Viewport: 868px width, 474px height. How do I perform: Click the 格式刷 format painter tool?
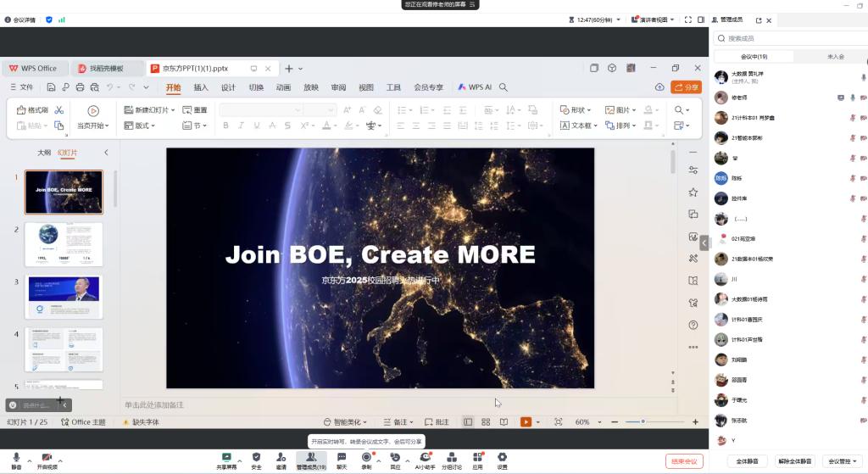32,110
